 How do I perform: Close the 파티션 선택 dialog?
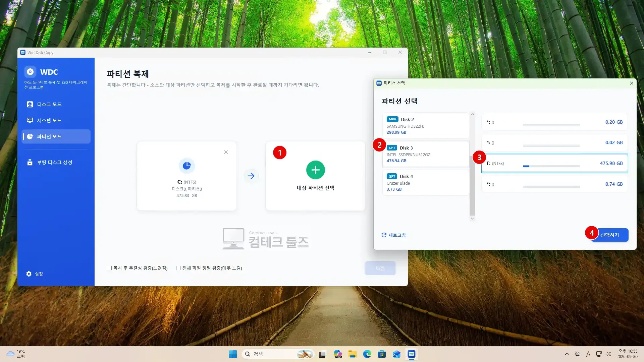[x=632, y=83]
